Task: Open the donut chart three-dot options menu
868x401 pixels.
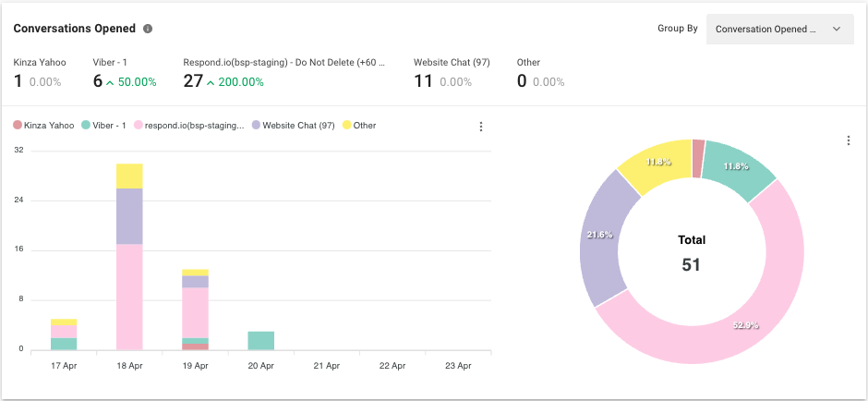Action: tap(848, 140)
